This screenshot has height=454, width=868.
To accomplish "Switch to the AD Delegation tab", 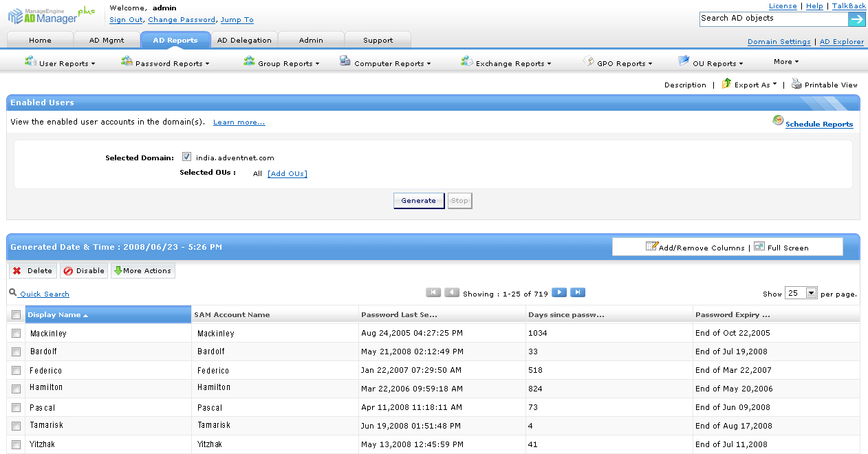I will [x=244, y=40].
